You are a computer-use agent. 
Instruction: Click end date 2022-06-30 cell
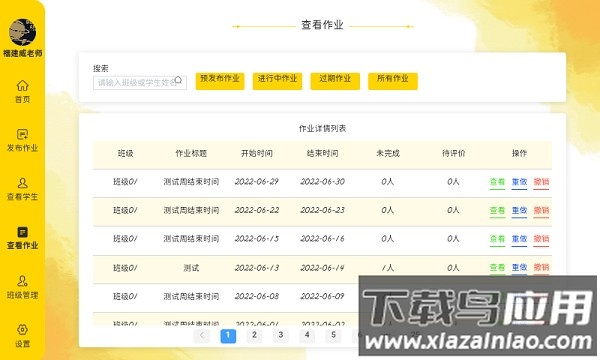click(x=323, y=182)
